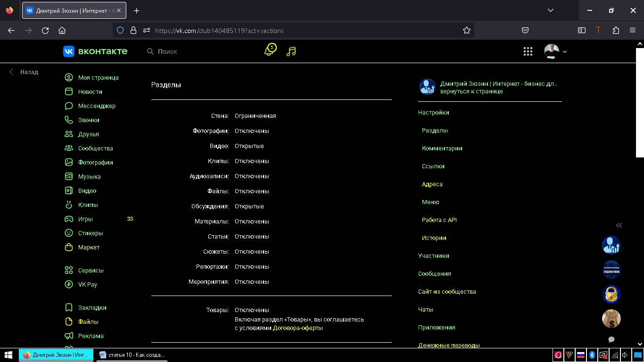644x362 pixels.
Task: Open Приложения settings link
Action: click(x=437, y=327)
